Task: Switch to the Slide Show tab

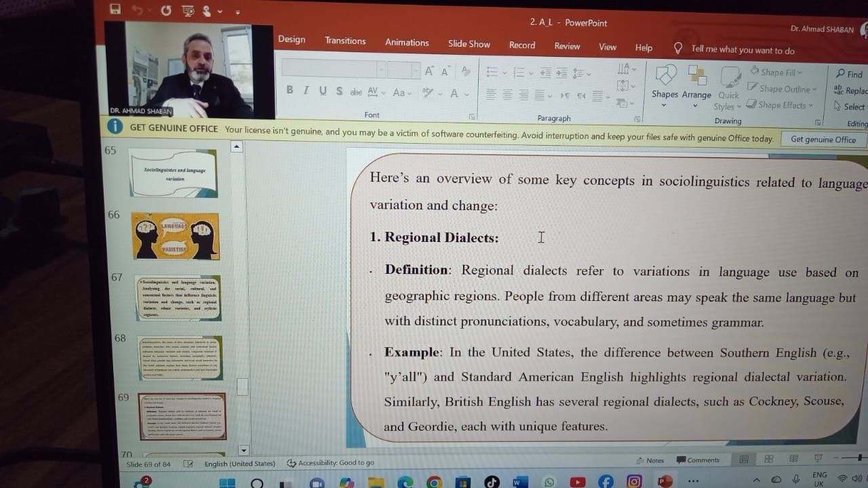Action: click(x=469, y=44)
